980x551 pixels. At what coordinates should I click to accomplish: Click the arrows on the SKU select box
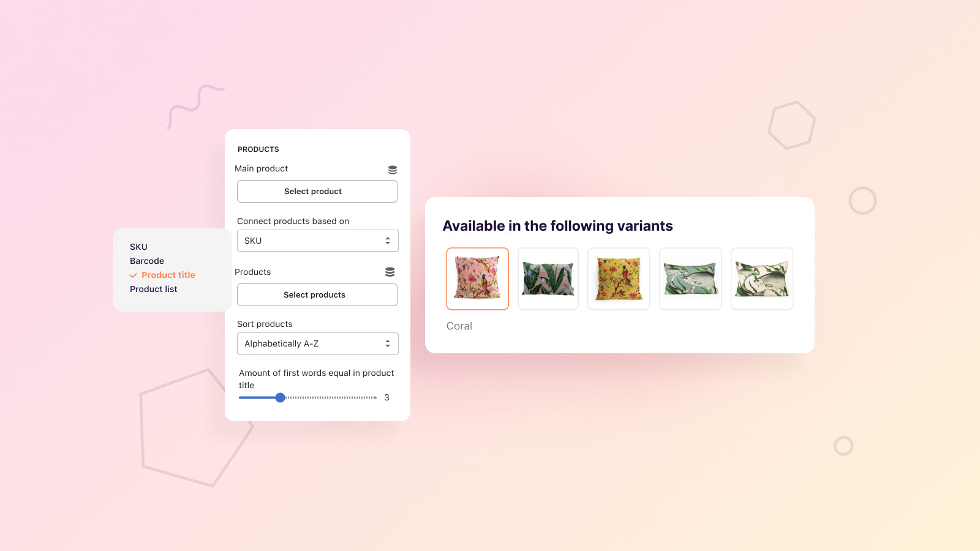388,241
